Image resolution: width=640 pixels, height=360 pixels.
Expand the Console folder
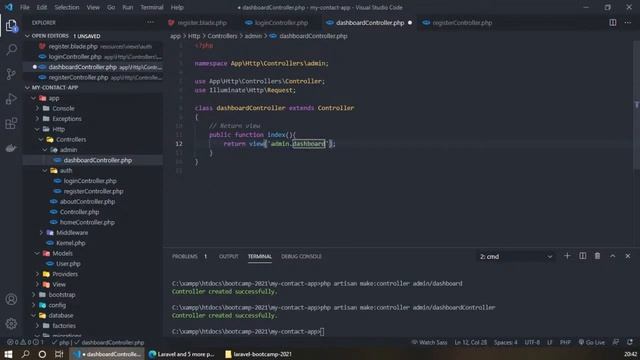[x=94, y=109]
